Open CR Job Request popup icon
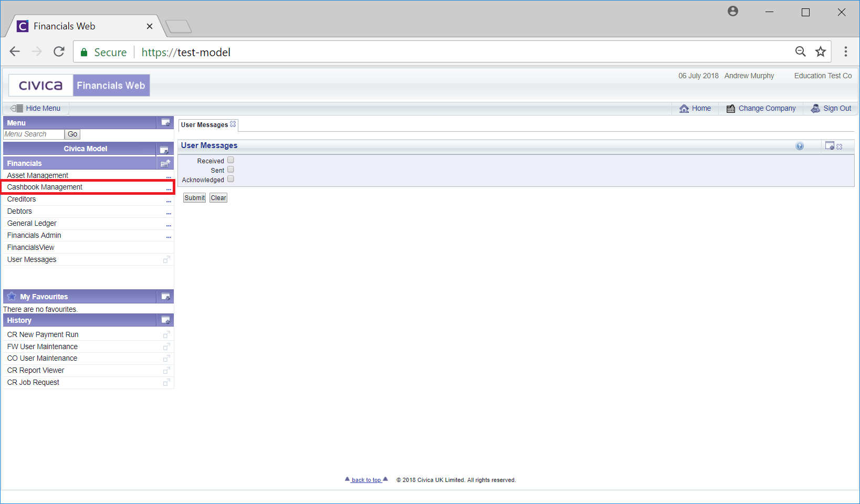The image size is (860, 504). pos(166,382)
